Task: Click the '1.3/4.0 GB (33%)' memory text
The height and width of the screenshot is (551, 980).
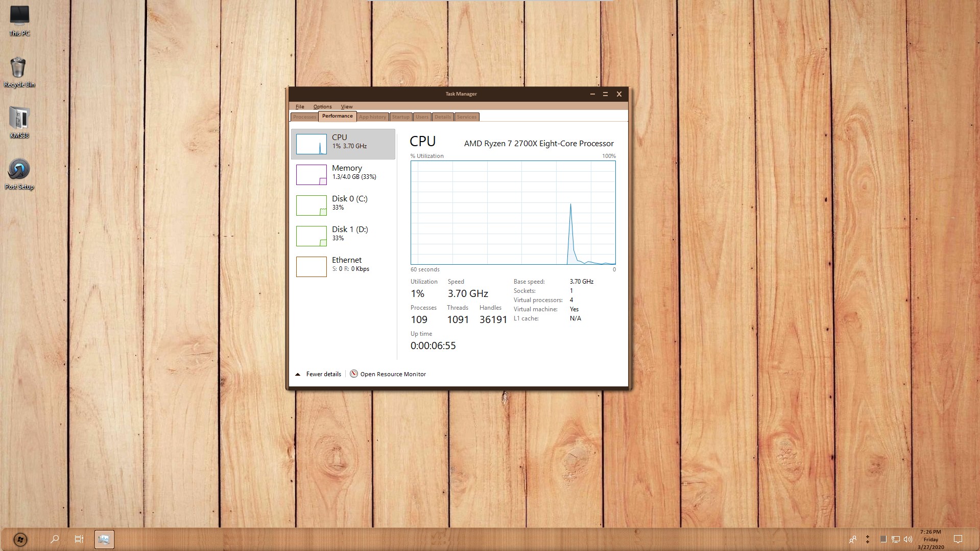Action: coord(354,177)
